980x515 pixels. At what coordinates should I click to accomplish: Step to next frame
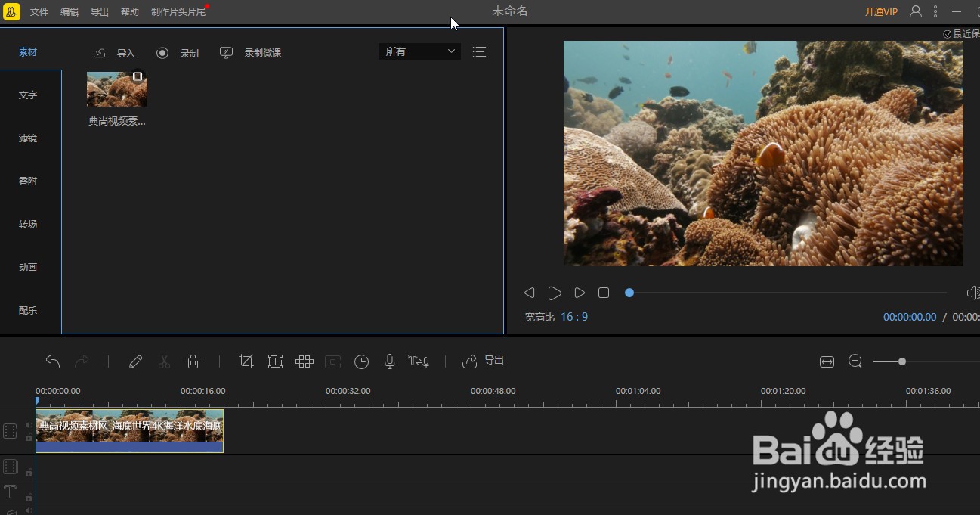coord(579,293)
